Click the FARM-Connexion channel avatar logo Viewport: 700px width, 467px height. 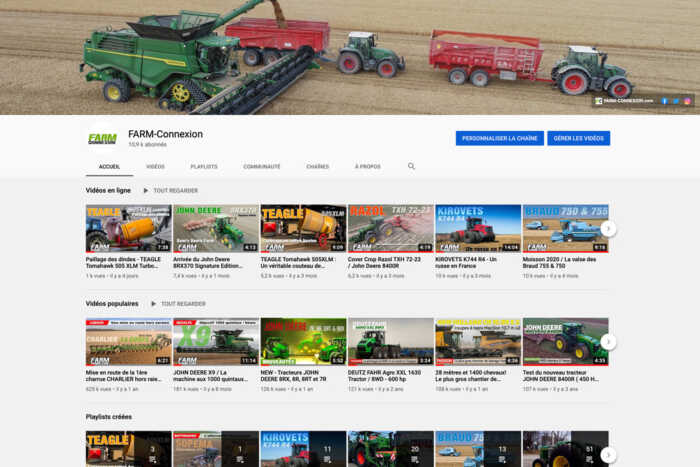(x=102, y=138)
